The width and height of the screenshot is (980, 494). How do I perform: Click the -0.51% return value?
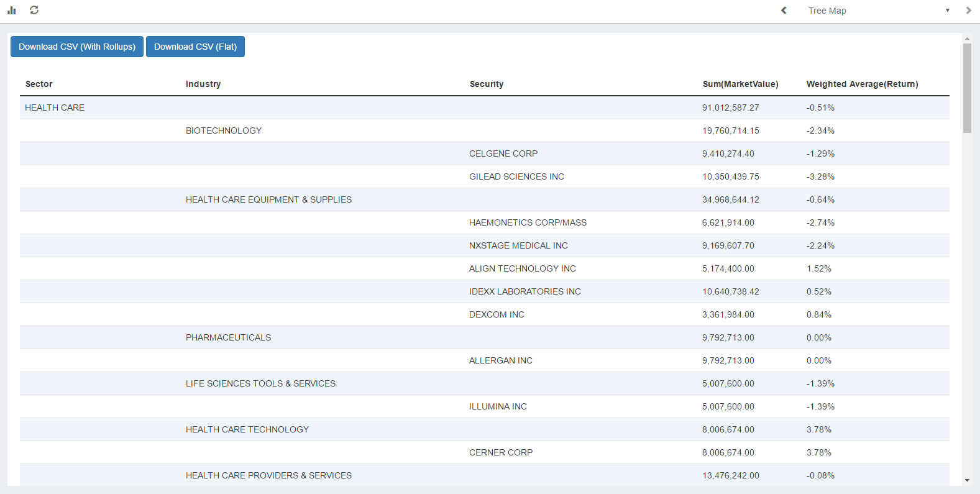pos(820,107)
